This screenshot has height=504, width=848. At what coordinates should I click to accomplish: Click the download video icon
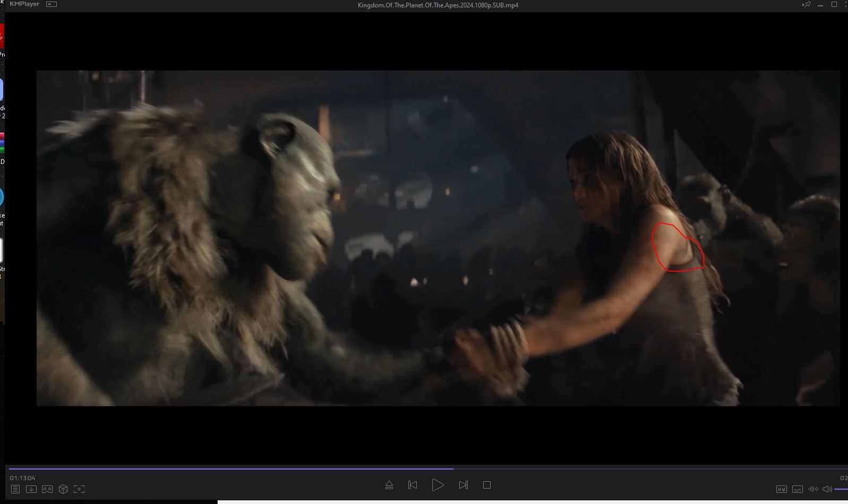31,489
